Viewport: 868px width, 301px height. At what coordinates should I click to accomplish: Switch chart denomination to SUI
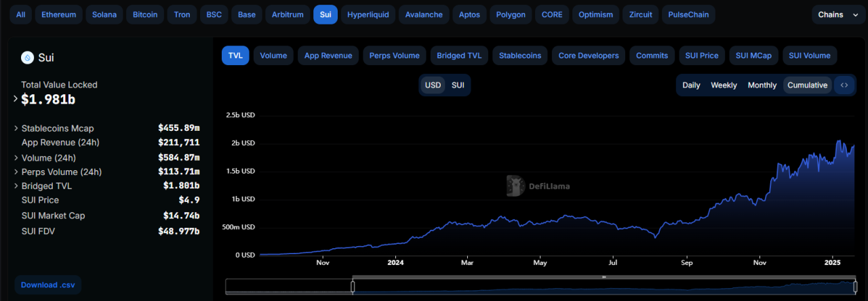458,85
